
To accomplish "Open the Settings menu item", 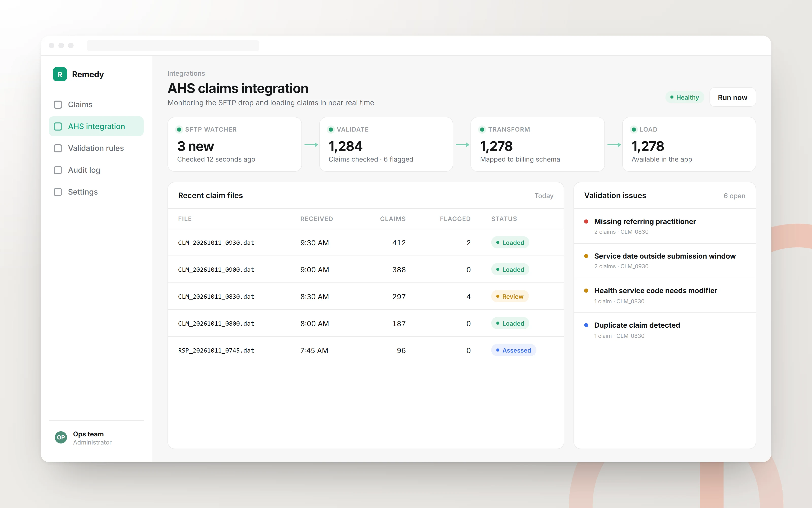I will coord(96,192).
